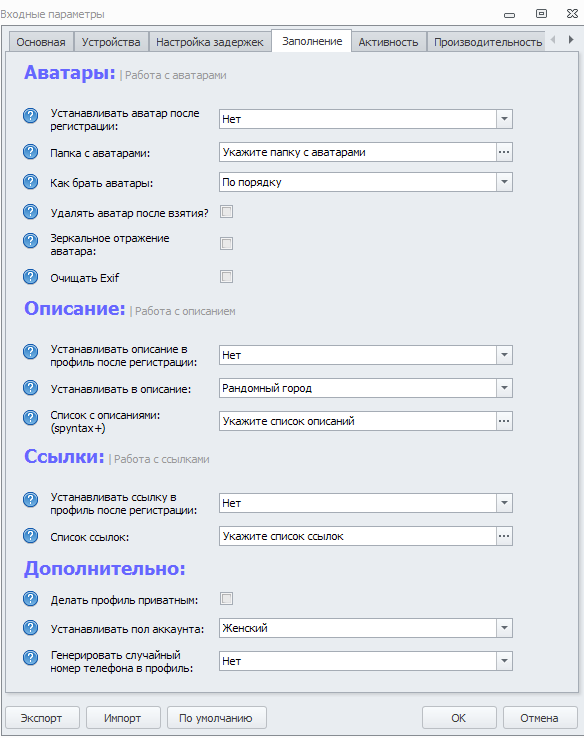The height and width of the screenshot is (738, 584).
Task: Click the 'Экспорт' button
Action: tap(42, 718)
